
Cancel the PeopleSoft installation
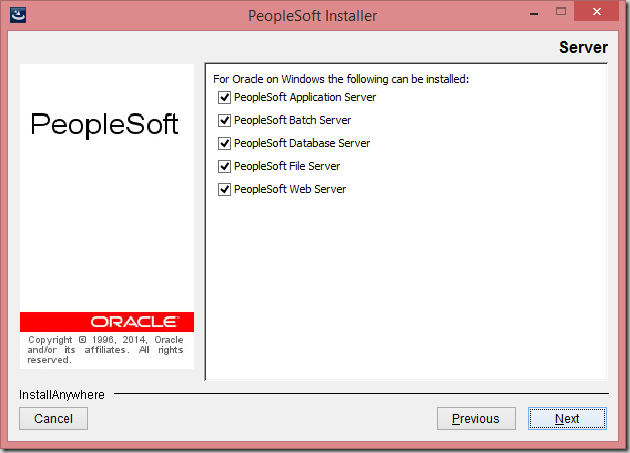[53, 418]
